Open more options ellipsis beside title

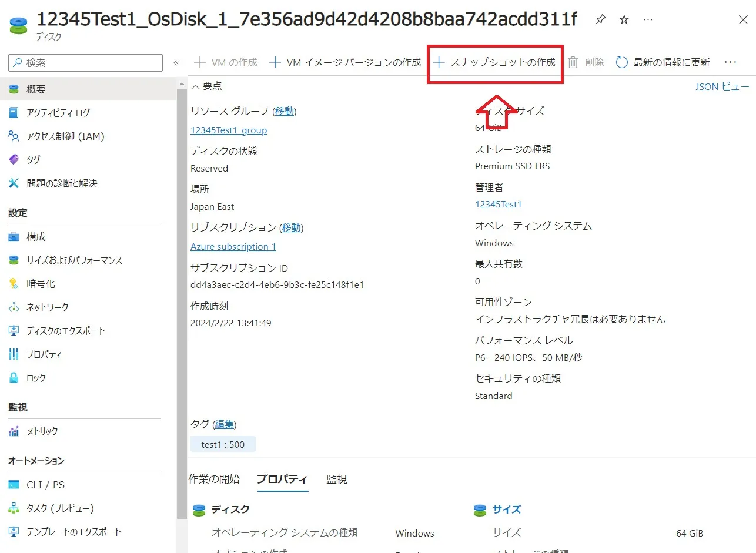648,20
